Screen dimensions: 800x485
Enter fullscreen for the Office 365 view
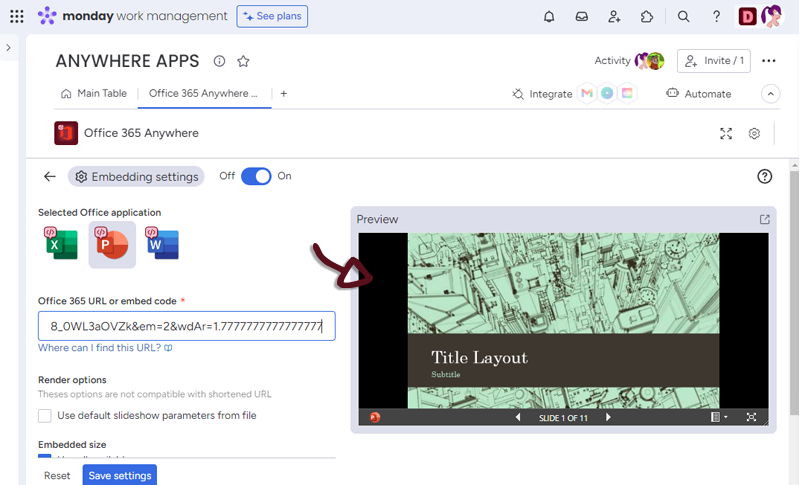(726, 134)
